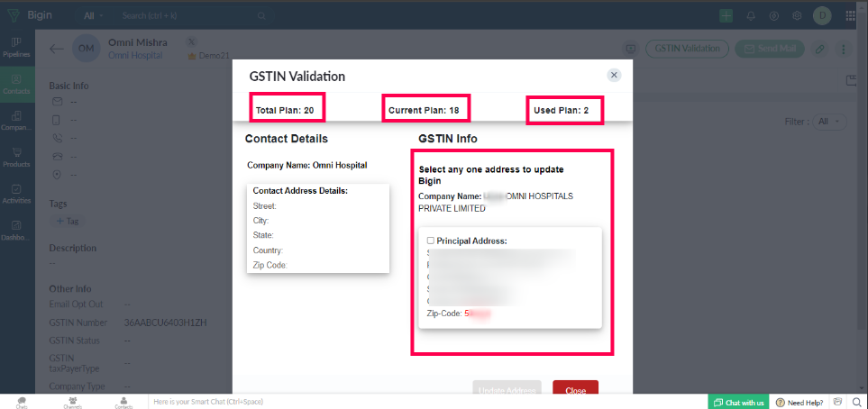
Task: Click the Used Plan: 2 text
Action: coord(561,110)
